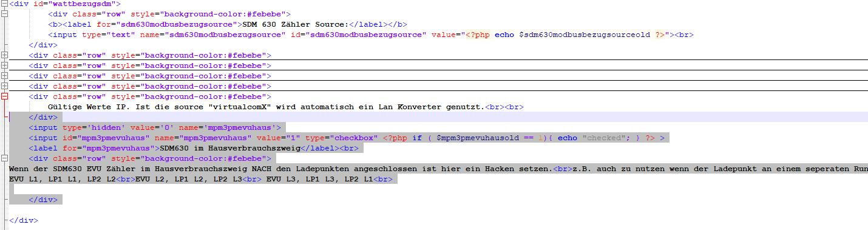Click the line starting Wenn der SDM630 EVU
Image resolution: width=868 pixels, height=230 pixels.
[x=438, y=169]
